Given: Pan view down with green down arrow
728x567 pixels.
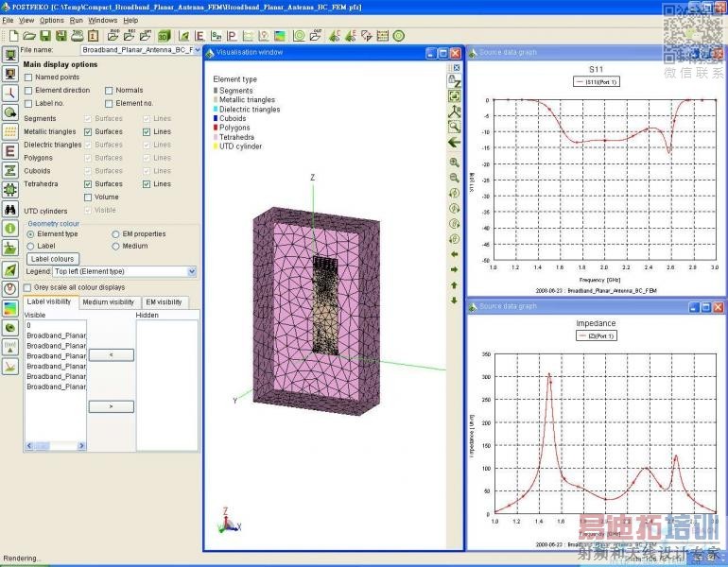Looking at the screenshot, I should point(454,301).
